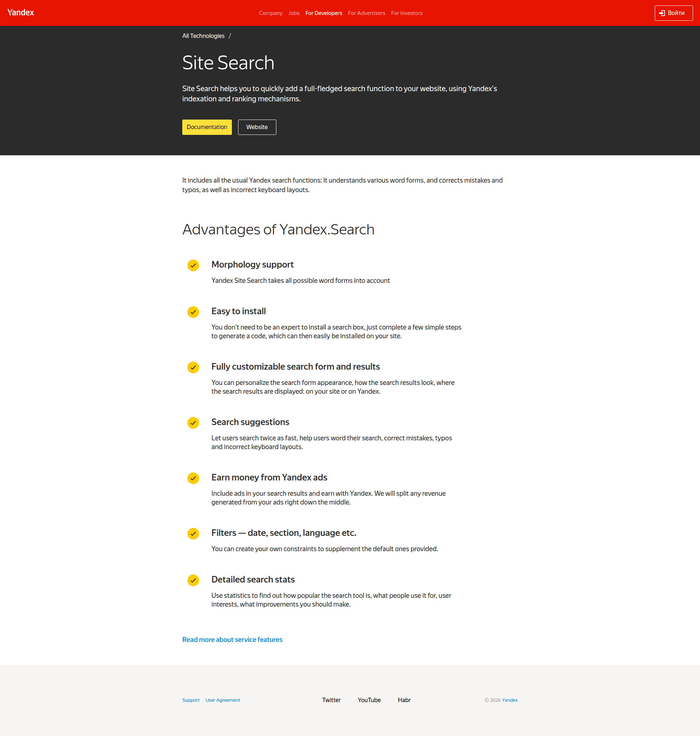This screenshot has width=700, height=736.
Task: Select For Developers in top navigation
Action: pyautogui.click(x=323, y=13)
